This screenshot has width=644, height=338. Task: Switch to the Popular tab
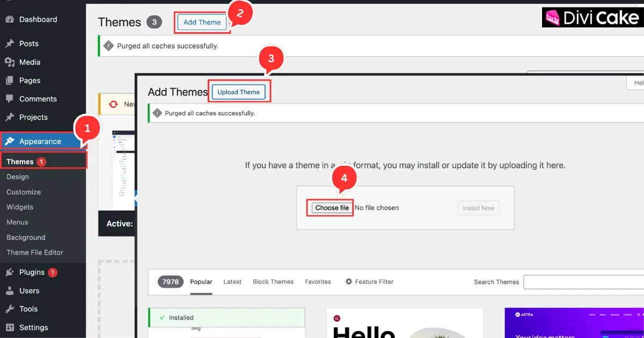point(201,282)
